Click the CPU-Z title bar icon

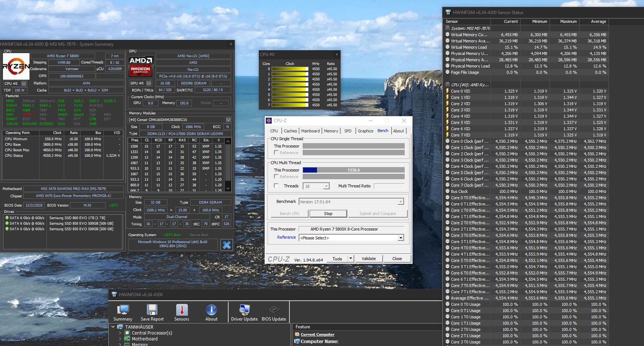269,121
